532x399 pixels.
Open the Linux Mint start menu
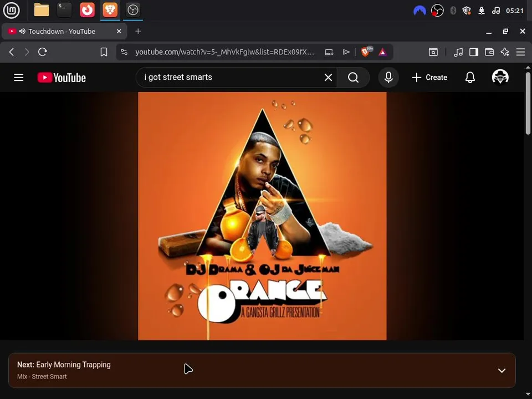pyautogui.click(x=12, y=10)
